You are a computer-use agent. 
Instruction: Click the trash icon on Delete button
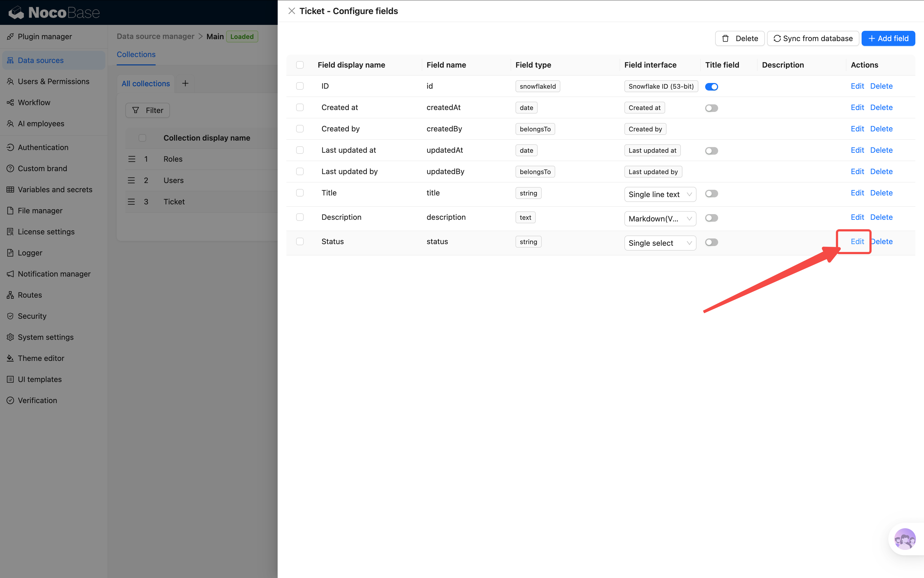pos(725,38)
